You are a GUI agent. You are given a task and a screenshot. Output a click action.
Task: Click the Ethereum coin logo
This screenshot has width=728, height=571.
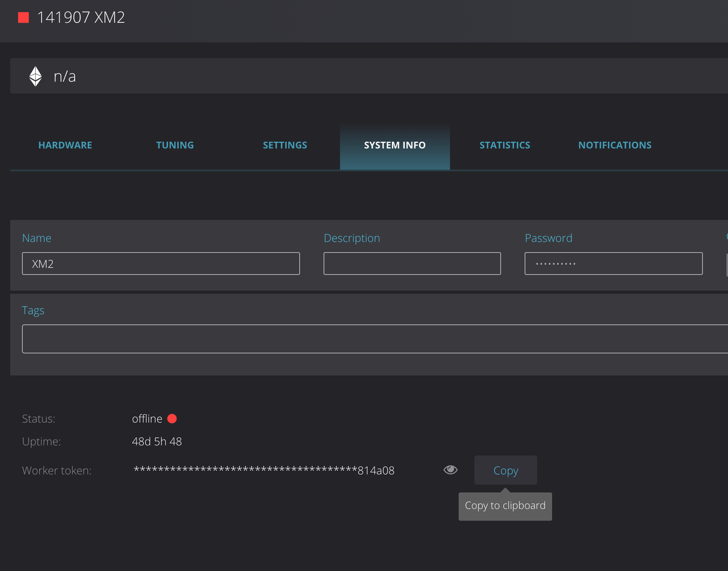(36, 76)
